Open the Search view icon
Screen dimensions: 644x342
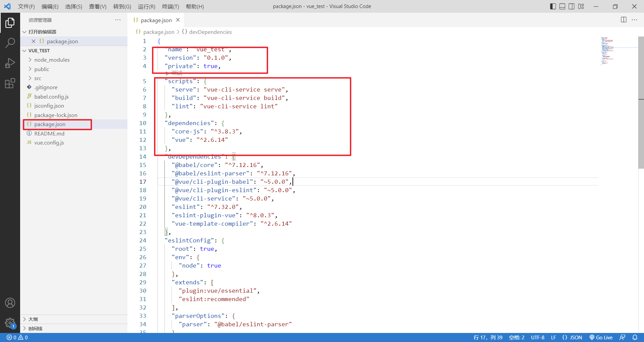(x=10, y=43)
